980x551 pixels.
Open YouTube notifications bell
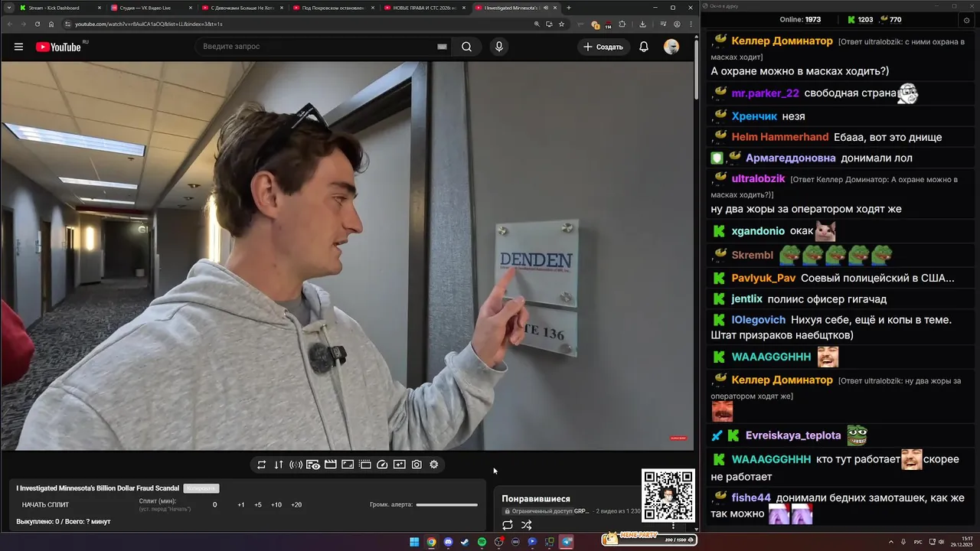[644, 47]
